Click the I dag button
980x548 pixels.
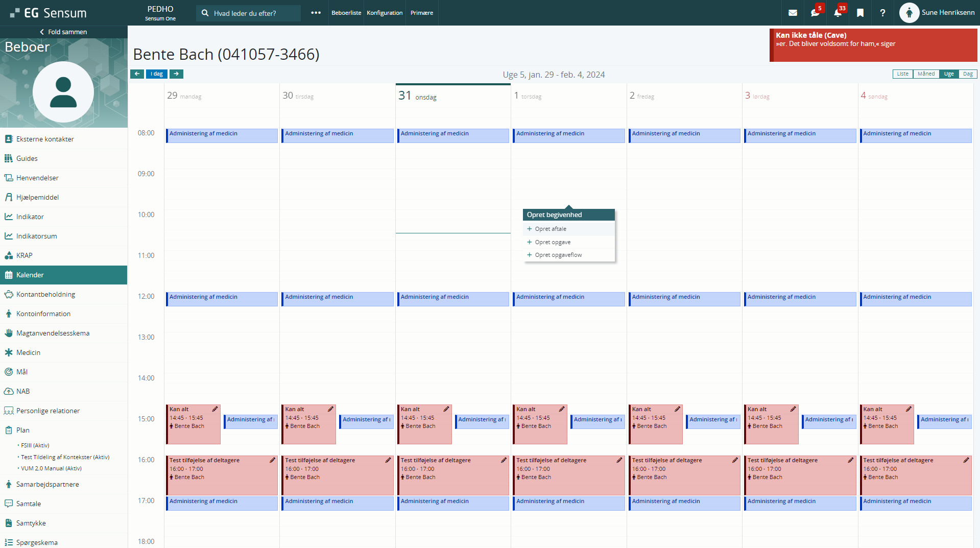tap(157, 74)
